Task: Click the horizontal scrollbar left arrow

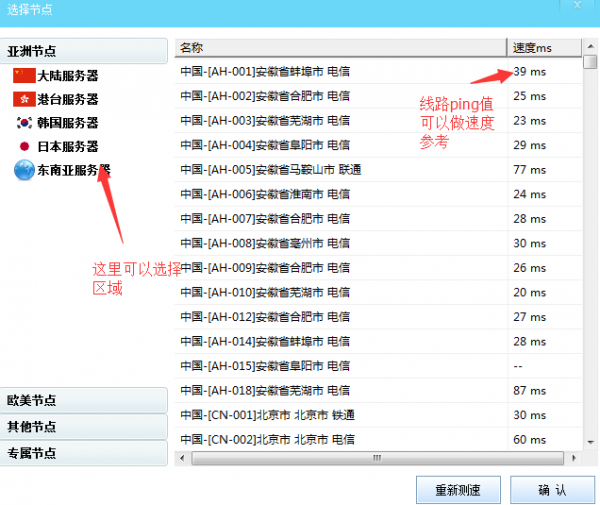Action: pos(182,458)
